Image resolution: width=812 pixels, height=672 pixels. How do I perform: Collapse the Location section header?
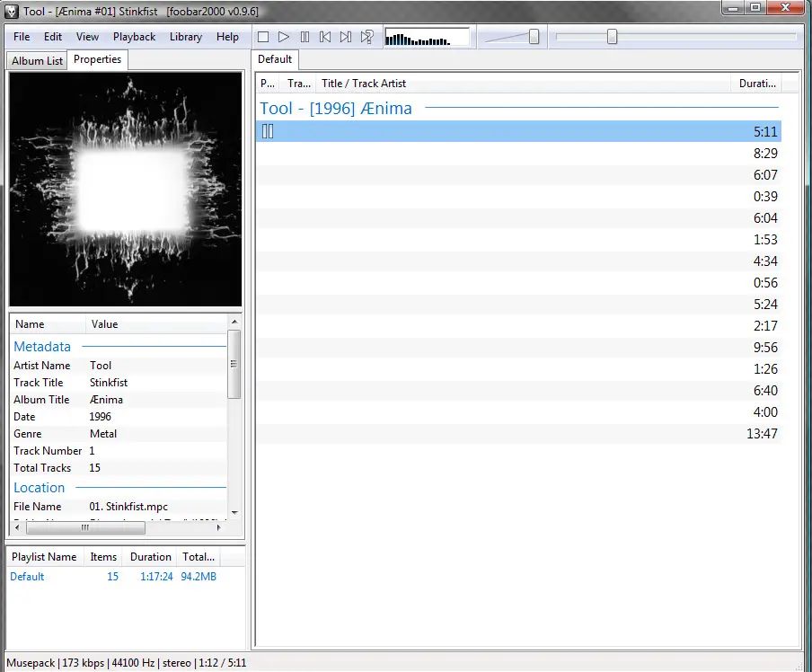point(39,488)
